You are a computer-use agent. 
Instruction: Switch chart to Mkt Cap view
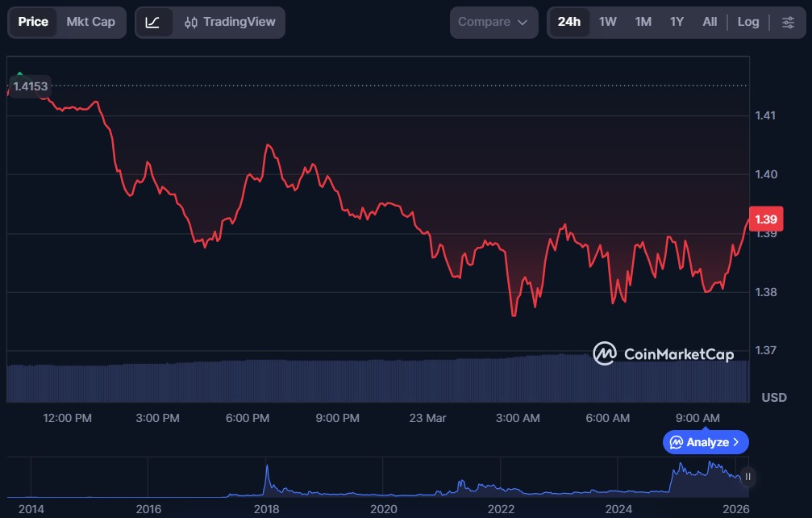click(90, 22)
